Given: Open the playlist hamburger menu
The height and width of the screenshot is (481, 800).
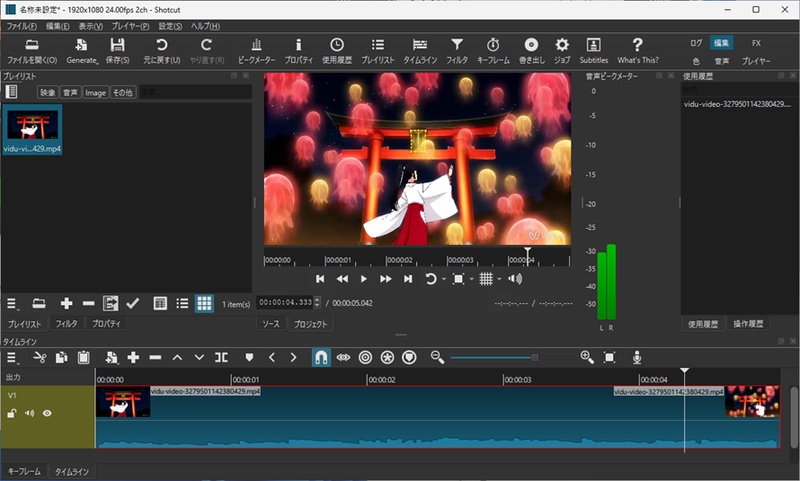Looking at the screenshot, I should pyautogui.click(x=12, y=304).
